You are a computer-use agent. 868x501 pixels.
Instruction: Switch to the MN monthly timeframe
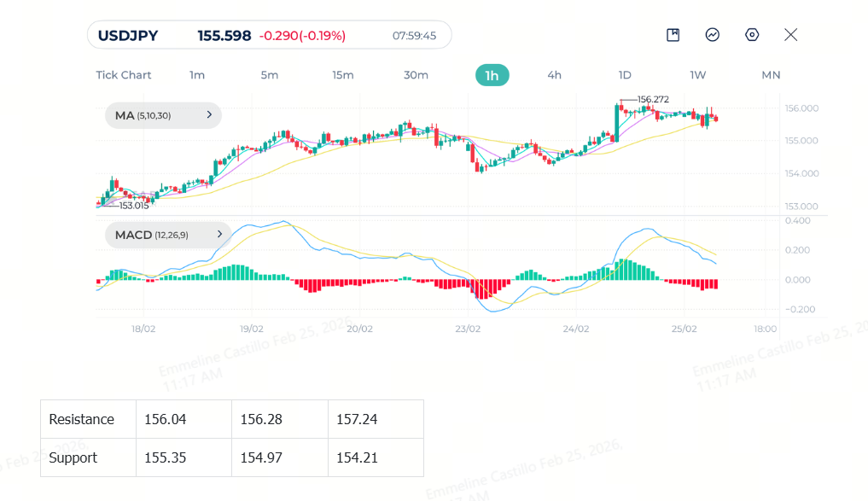coord(771,75)
